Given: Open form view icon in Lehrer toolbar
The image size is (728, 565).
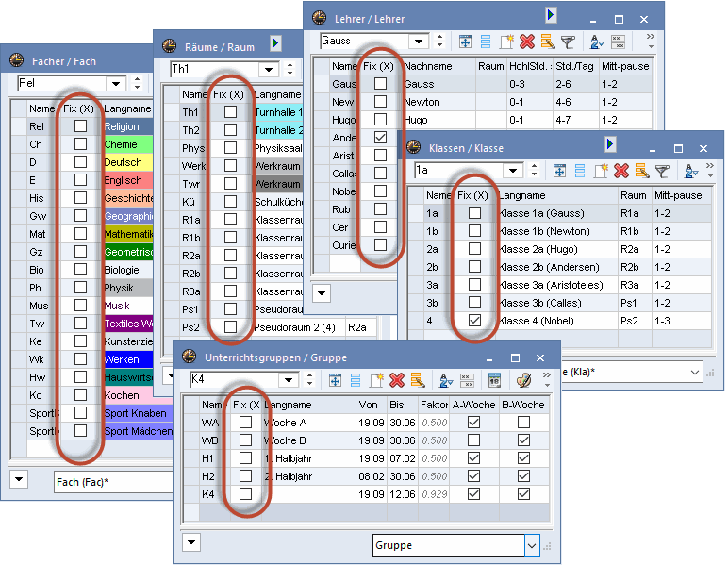Looking at the screenshot, I should tap(486, 42).
